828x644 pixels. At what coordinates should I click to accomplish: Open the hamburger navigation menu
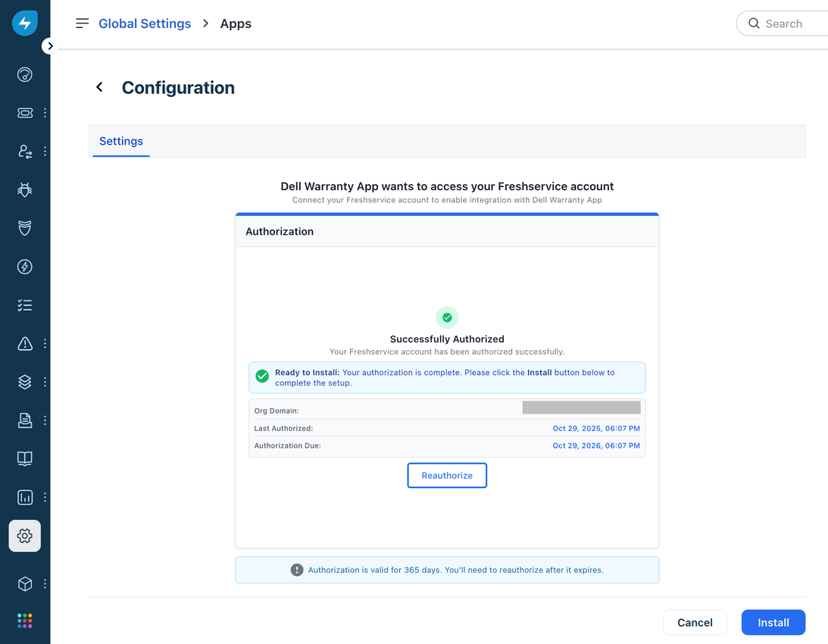[x=82, y=23]
